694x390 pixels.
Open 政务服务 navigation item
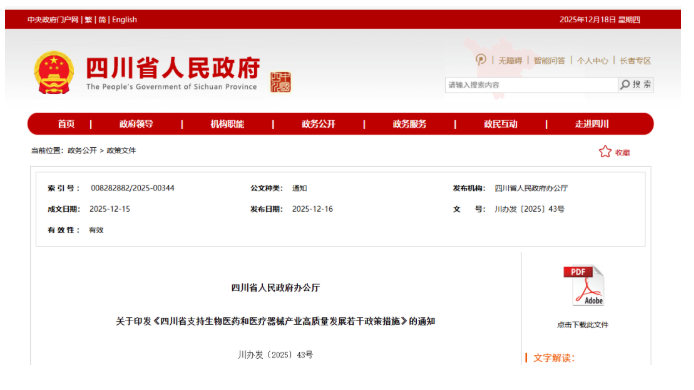(409, 124)
